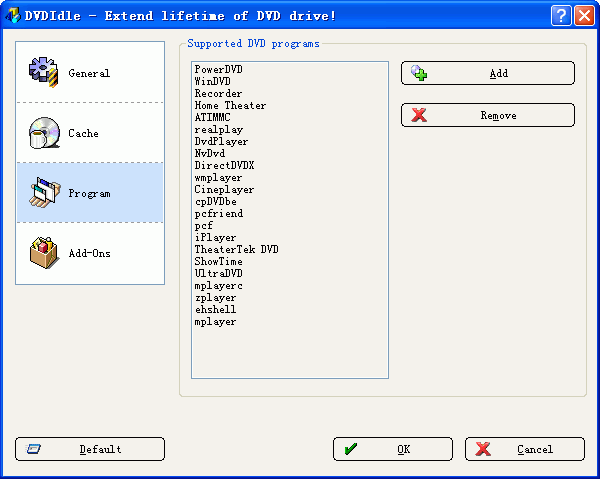Image resolution: width=600 pixels, height=479 pixels.
Task: Open the General settings gear icon
Action: tap(43, 72)
